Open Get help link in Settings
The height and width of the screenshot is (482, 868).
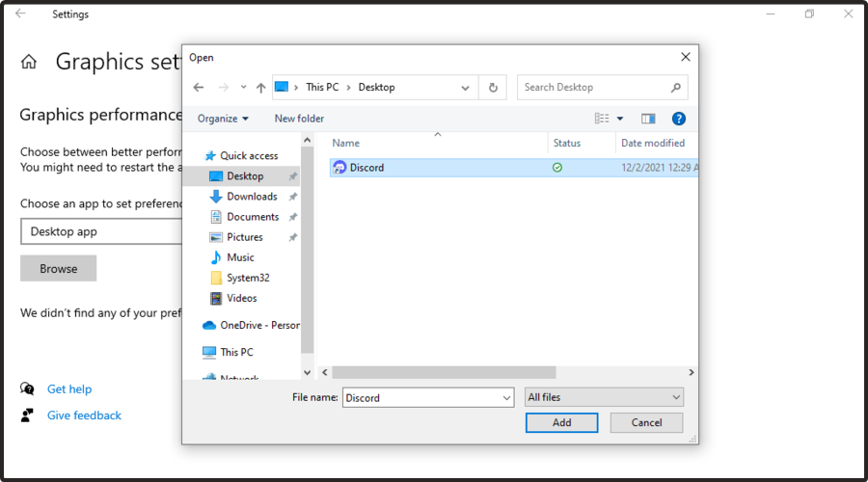[x=69, y=389]
